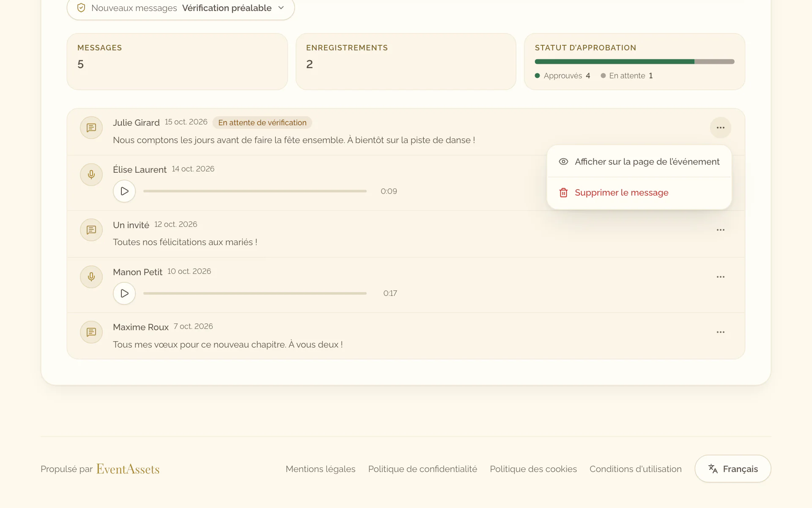Click the text message icon beside Un invité

tap(91, 230)
